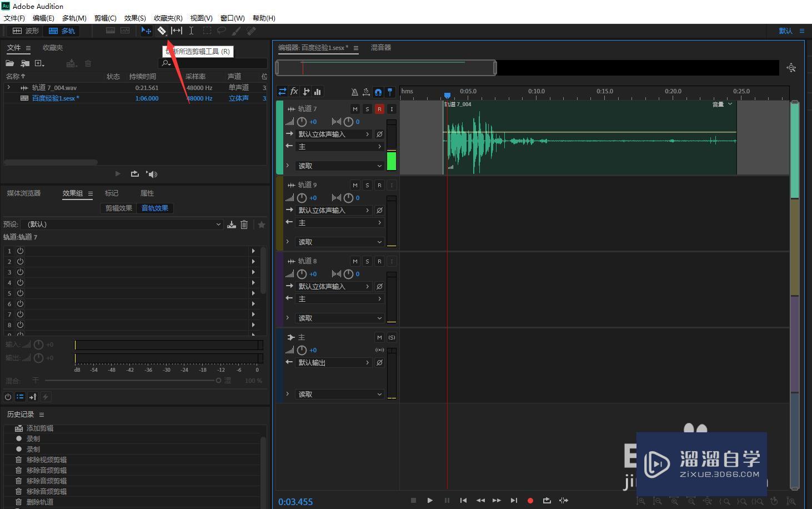Adjust the 主 track volume knob
This screenshot has width=812, height=509.
(x=302, y=350)
